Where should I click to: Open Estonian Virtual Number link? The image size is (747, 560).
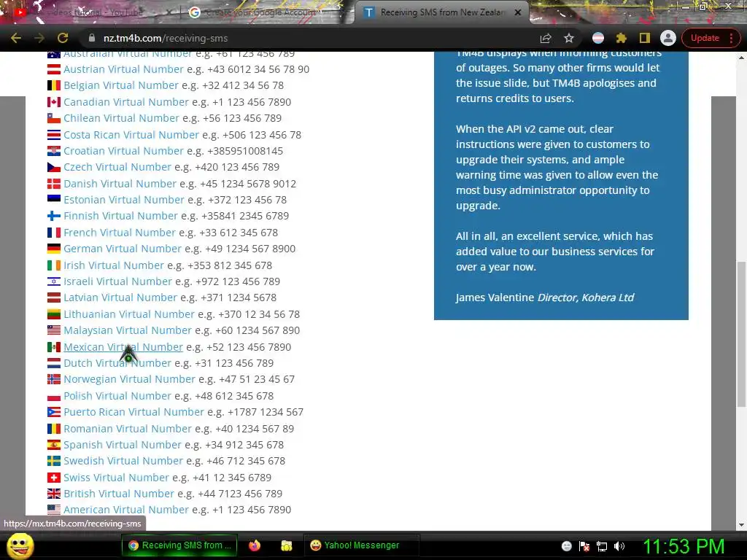point(124,200)
